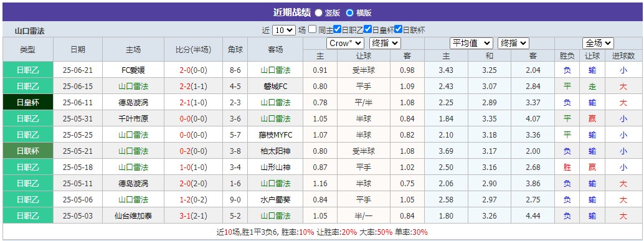Click the 2-2(1-1) score
Viewport: 644px width, 241px height.
point(194,86)
